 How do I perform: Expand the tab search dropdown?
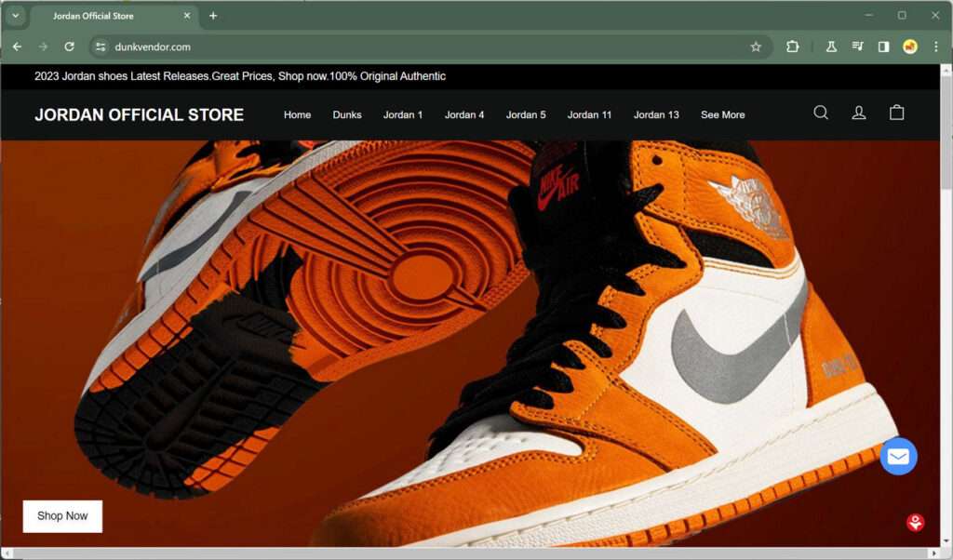[x=15, y=16]
